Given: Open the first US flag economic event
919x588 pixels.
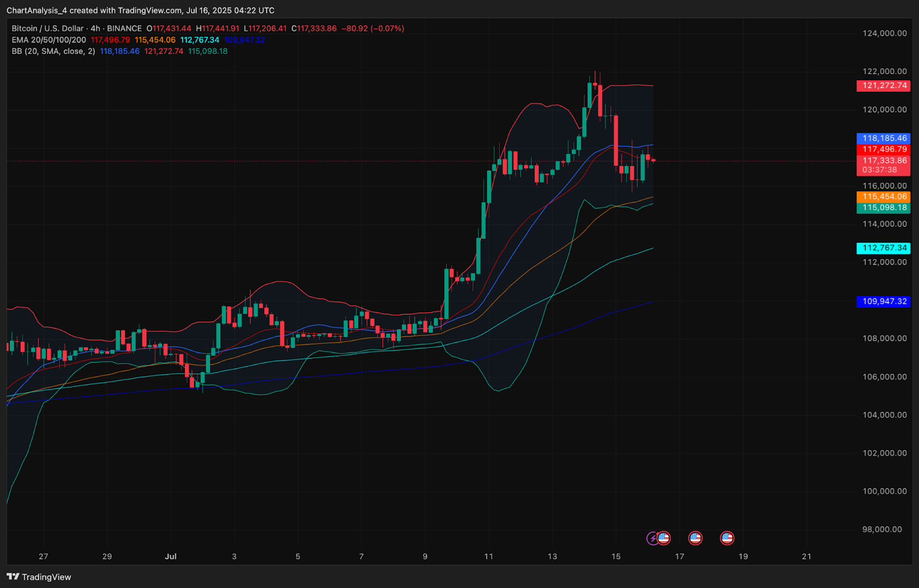Looking at the screenshot, I should click(664, 538).
